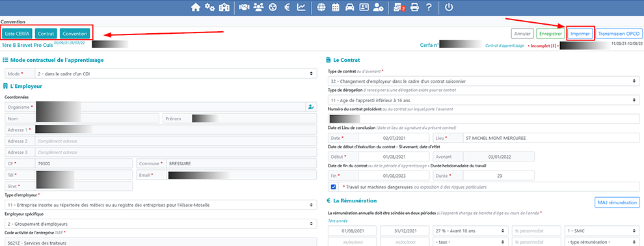
Task: Click the Contrat d'apprentissage label
Action: [x=504, y=46]
